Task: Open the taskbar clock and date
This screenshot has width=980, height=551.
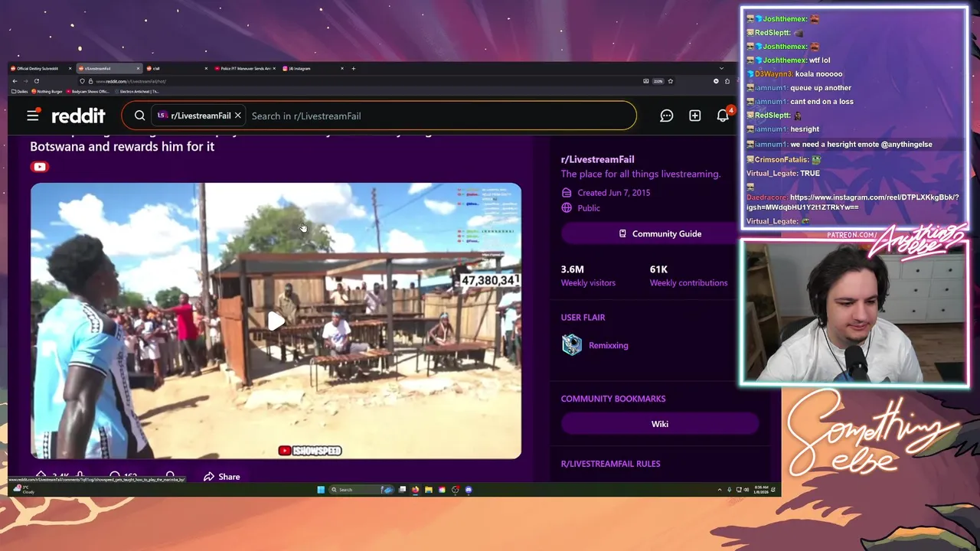Action: click(760, 490)
